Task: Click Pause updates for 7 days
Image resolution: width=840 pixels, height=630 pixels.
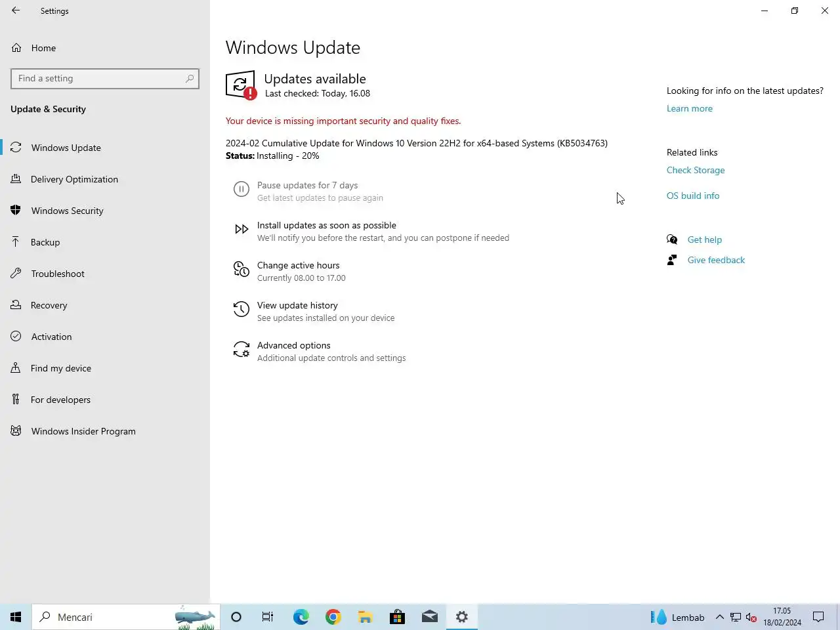Action: click(x=307, y=186)
